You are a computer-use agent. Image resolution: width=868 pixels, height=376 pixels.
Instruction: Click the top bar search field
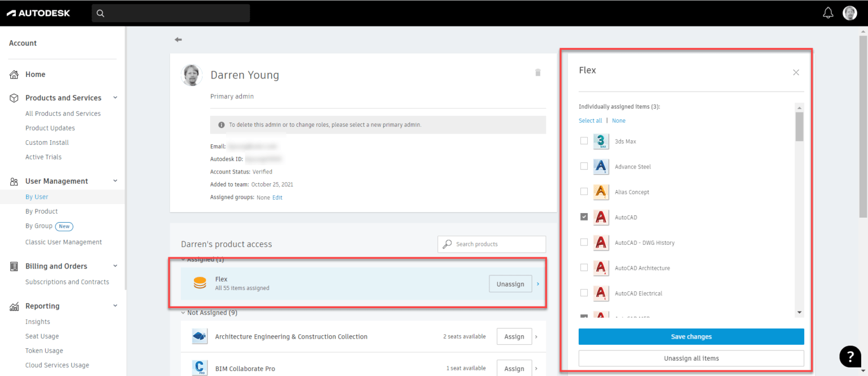pos(171,14)
